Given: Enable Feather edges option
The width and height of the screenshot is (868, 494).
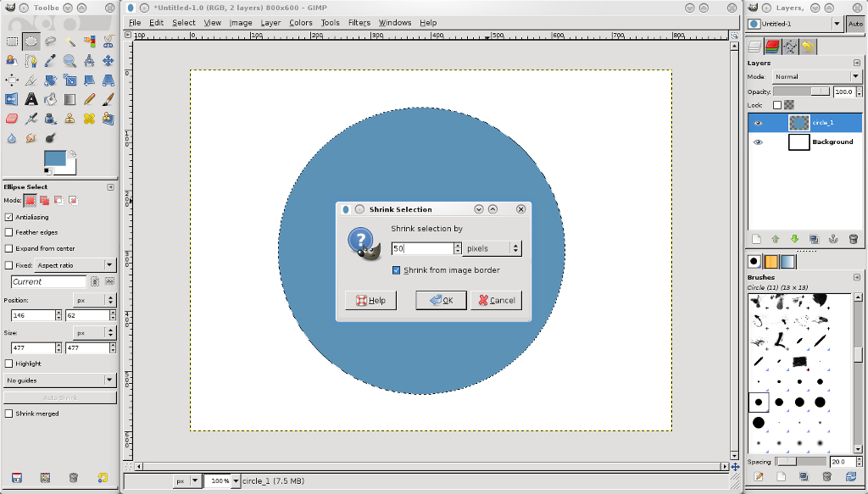Looking at the screenshot, I should [x=8, y=232].
